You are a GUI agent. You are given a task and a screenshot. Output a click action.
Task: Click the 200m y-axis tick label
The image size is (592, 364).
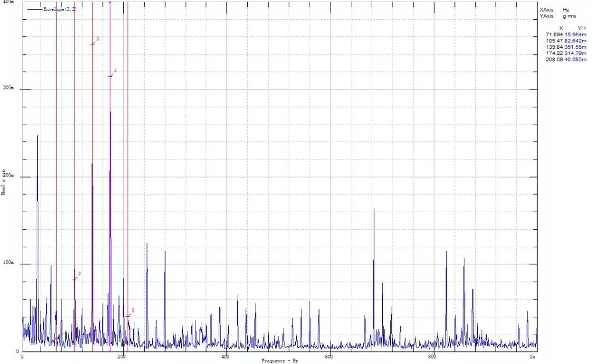pyautogui.click(x=9, y=176)
